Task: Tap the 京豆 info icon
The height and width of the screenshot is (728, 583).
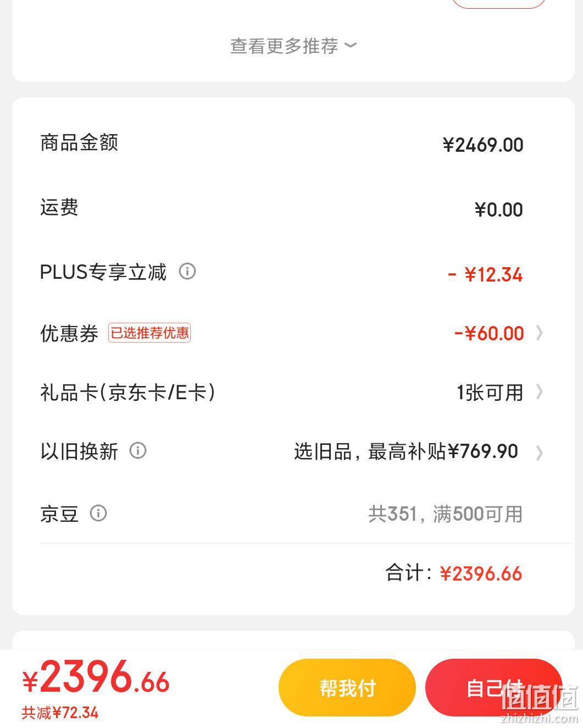Action: [98, 514]
